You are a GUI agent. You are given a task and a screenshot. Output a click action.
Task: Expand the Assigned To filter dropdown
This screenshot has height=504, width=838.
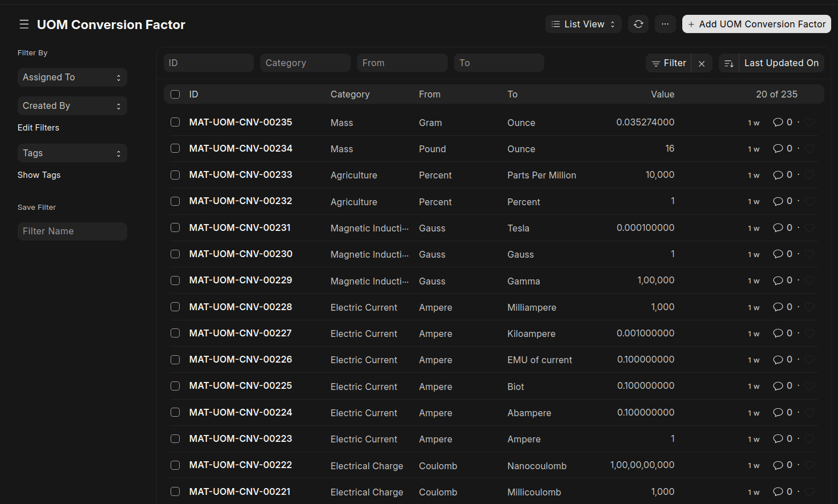point(72,78)
